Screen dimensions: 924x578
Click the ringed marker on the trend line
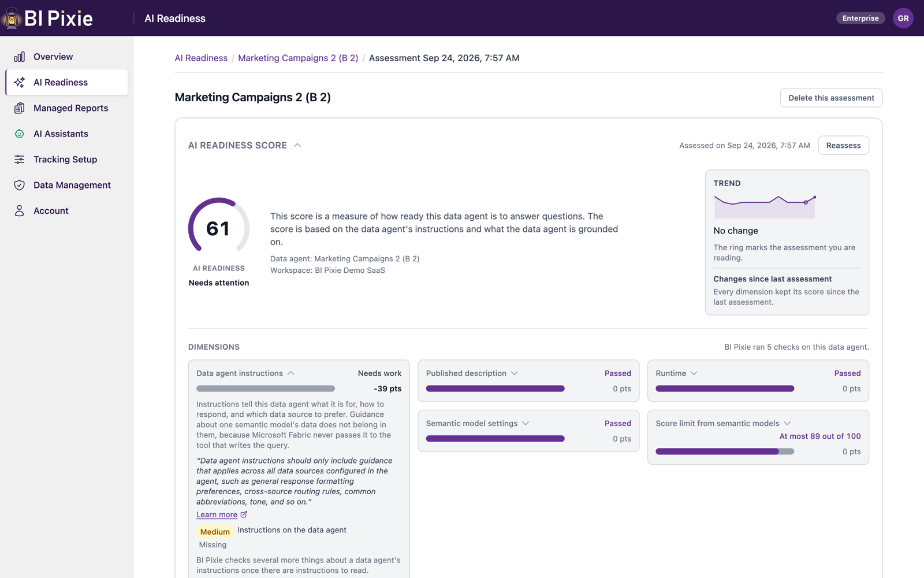point(806,202)
